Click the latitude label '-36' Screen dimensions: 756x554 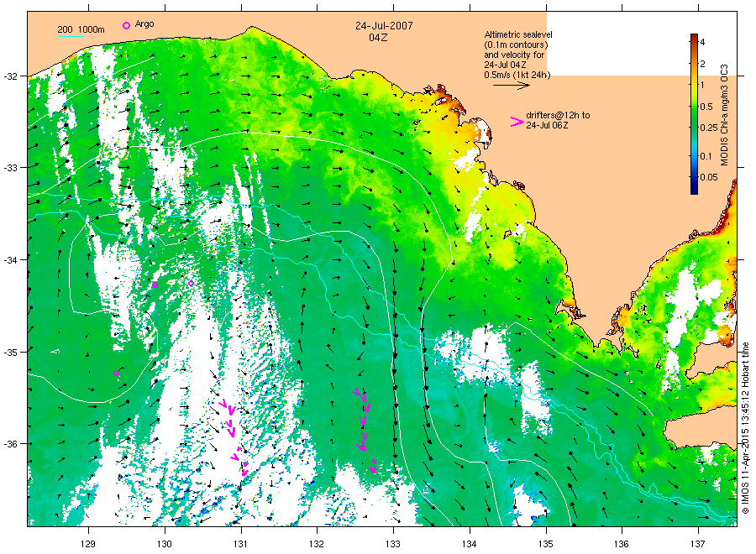pos(10,444)
